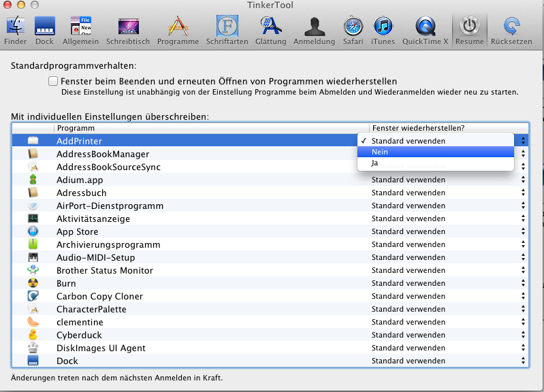Viewport: 544px width, 392px height.
Task: Select the CharacterPalette row name
Action: coord(91,309)
